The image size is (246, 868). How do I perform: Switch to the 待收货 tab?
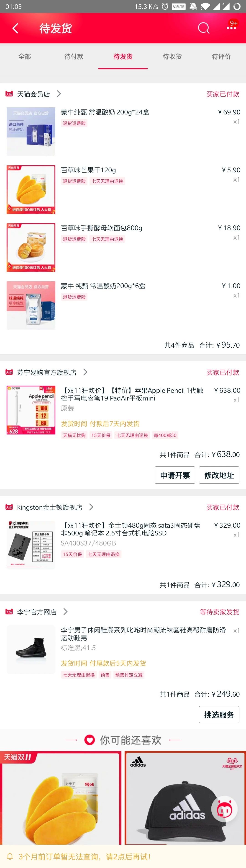(172, 57)
